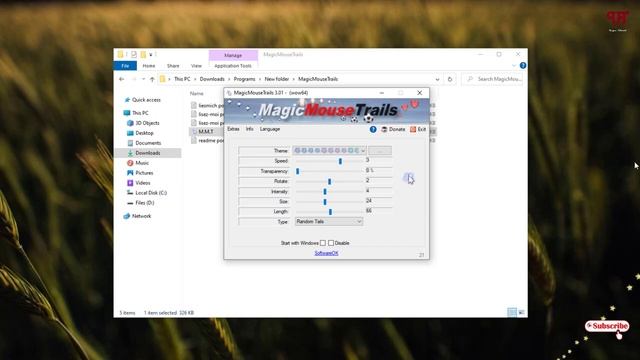Tick the Disable checkbox
The height and width of the screenshot is (360, 640).
click(x=331, y=243)
